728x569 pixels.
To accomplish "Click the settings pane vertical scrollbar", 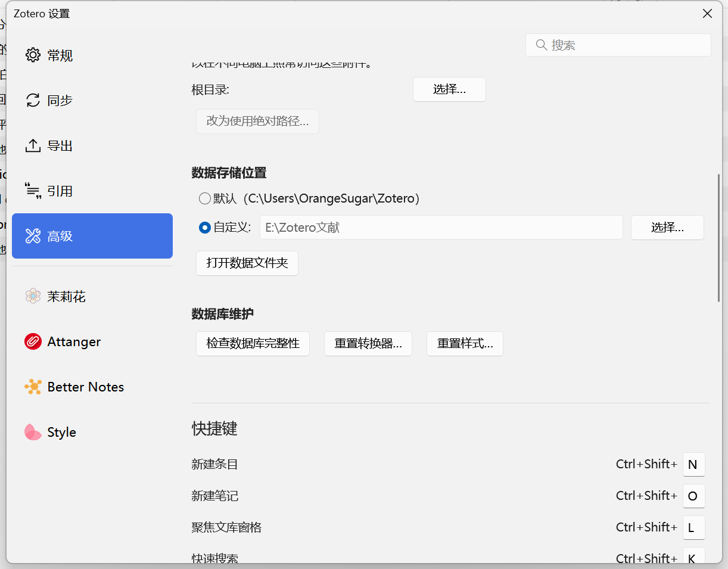I will [x=720, y=238].
